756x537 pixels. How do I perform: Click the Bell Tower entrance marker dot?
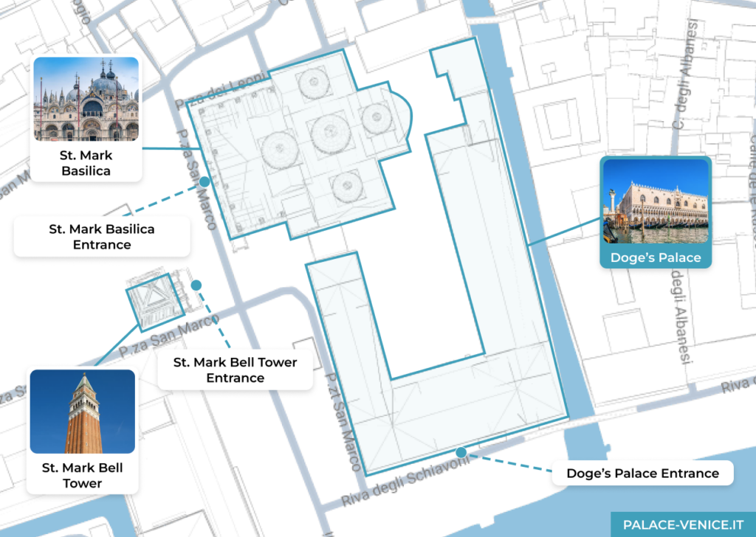point(196,285)
